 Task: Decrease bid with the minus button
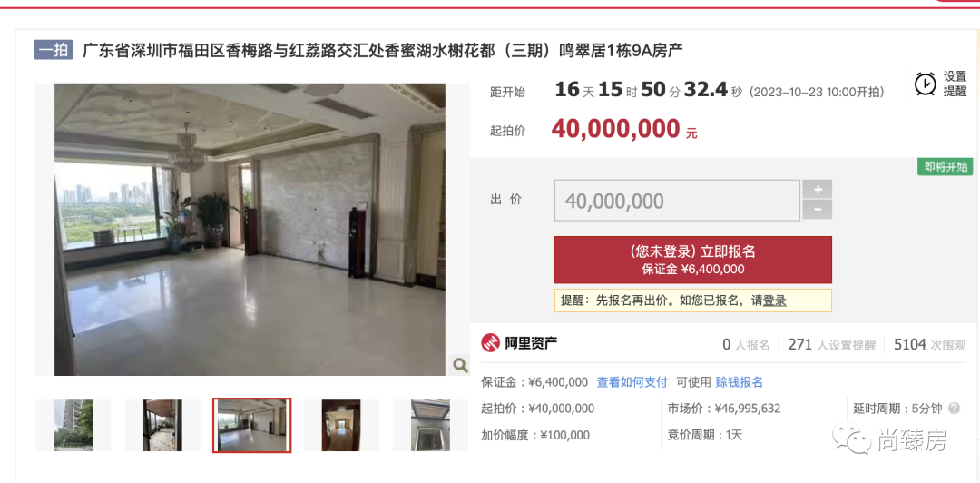point(818,211)
